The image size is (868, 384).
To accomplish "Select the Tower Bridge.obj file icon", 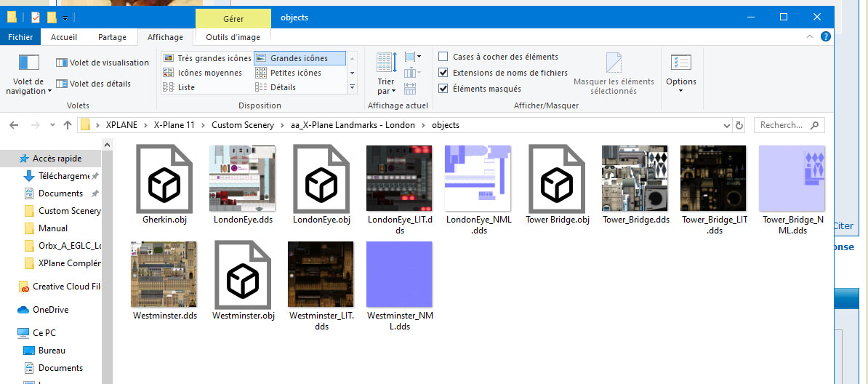I will pos(557,180).
